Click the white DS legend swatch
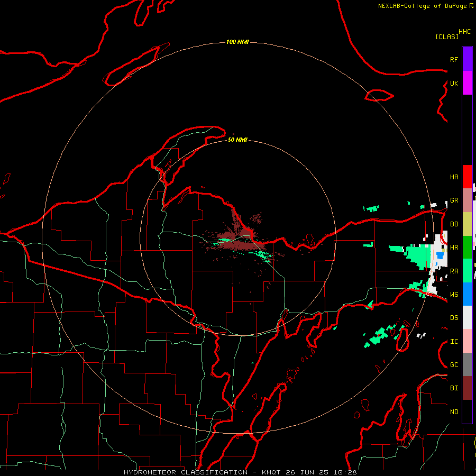 coord(467,317)
